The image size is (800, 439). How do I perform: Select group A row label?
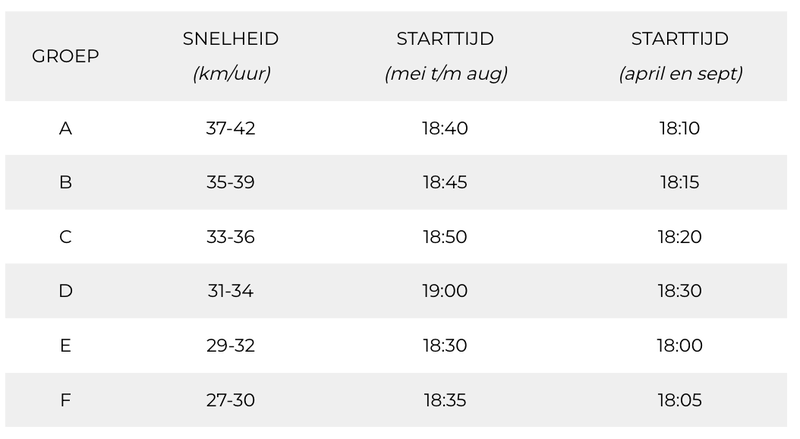tap(65, 128)
